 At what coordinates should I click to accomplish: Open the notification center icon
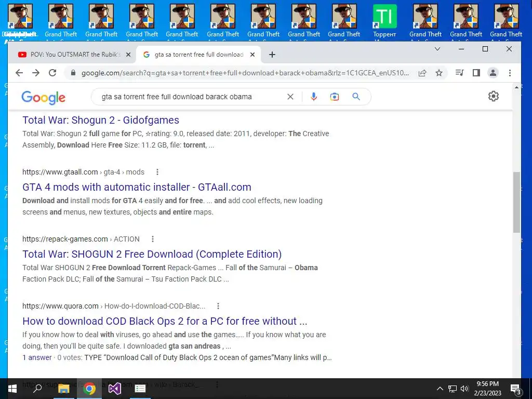coord(515,389)
